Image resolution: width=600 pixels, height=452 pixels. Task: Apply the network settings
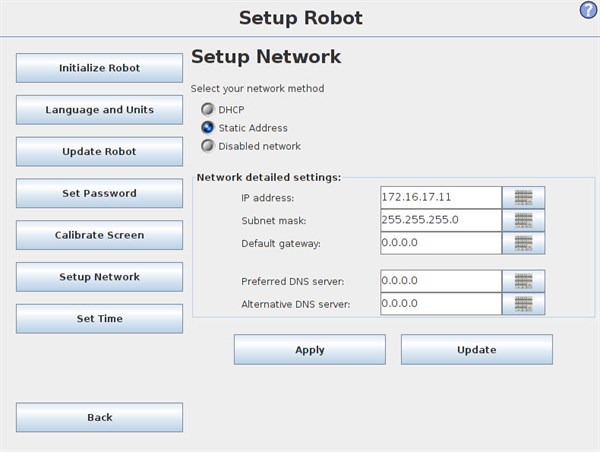click(x=310, y=349)
